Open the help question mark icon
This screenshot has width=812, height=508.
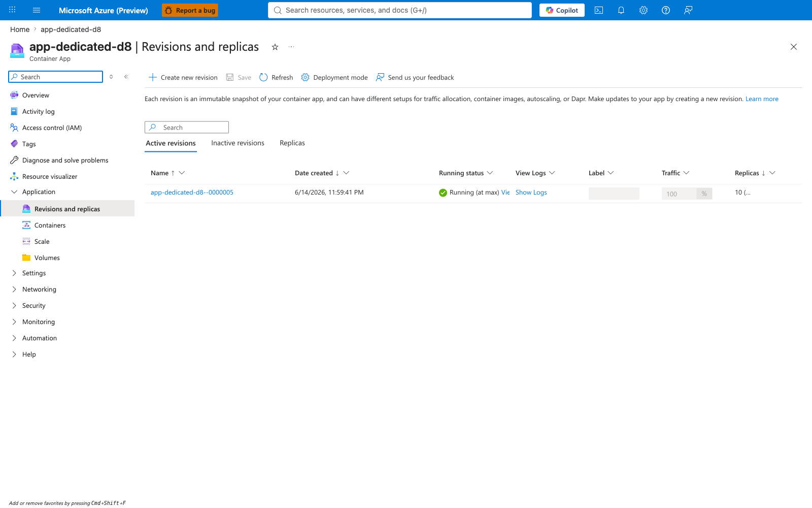[x=666, y=10]
